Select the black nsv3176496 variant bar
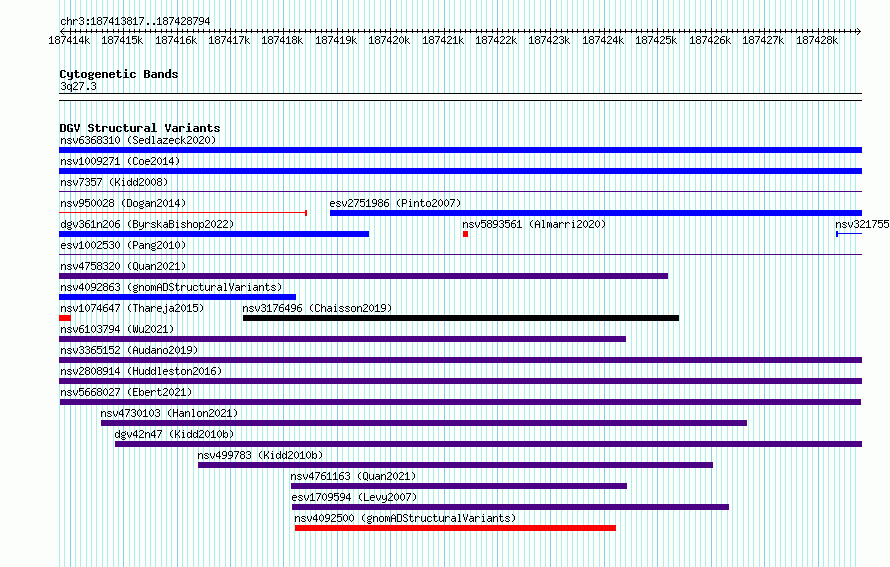890x567 pixels. (x=461, y=318)
